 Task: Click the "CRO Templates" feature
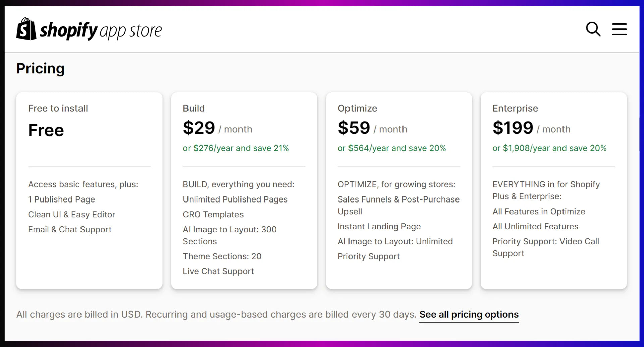click(x=213, y=215)
